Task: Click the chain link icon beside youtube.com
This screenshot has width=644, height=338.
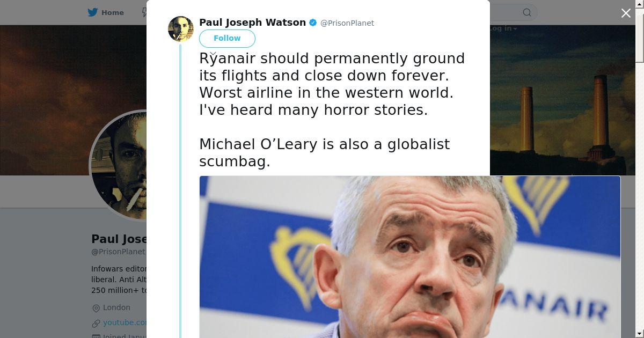Action: pos(96,323)
